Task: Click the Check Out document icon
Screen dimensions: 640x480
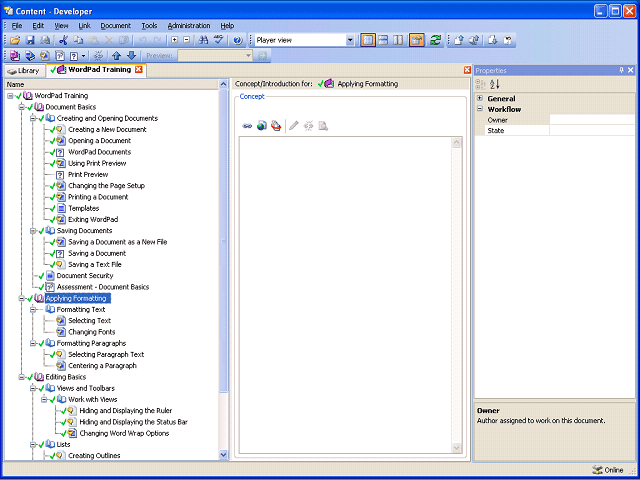Action: coord(493,40)
